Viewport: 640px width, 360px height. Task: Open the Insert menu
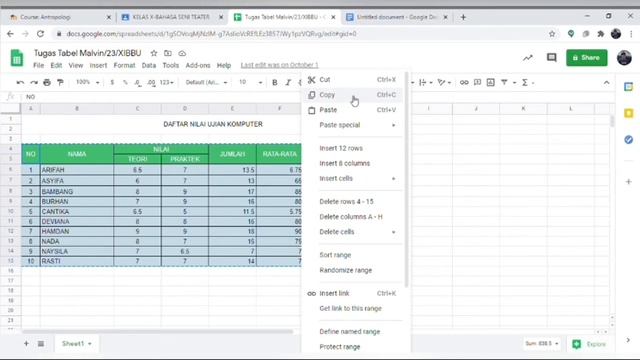point(98,65)
